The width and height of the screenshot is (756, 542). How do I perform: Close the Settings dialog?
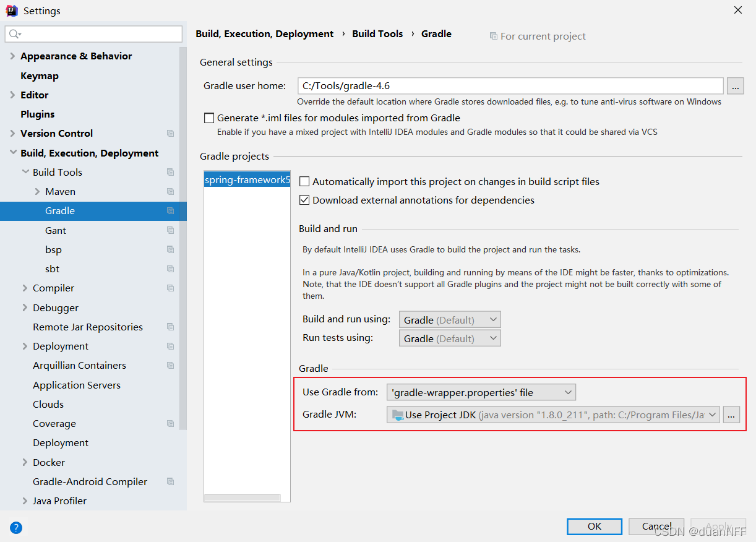[738, 10]
